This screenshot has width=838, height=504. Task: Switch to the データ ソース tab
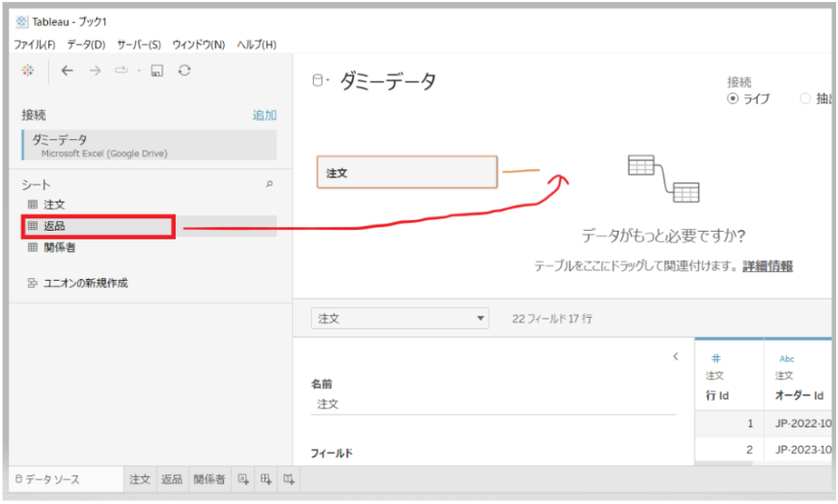(x=67, y=480)
